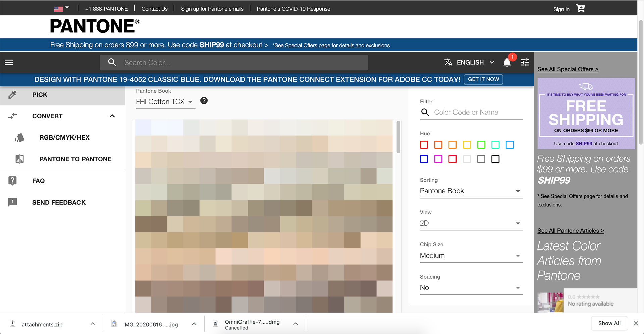Open Pantone's COVID-19 Response link
The height and width of the screenshot is (334, 644).
[293, 9]
